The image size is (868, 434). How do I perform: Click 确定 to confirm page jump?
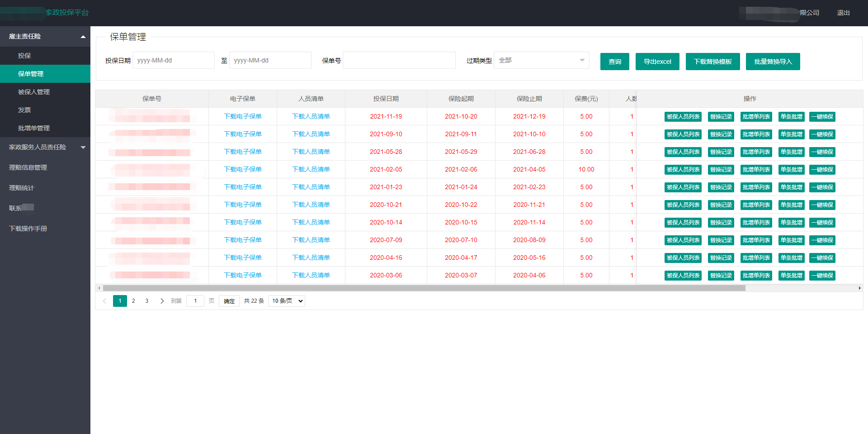coord(229,301)
